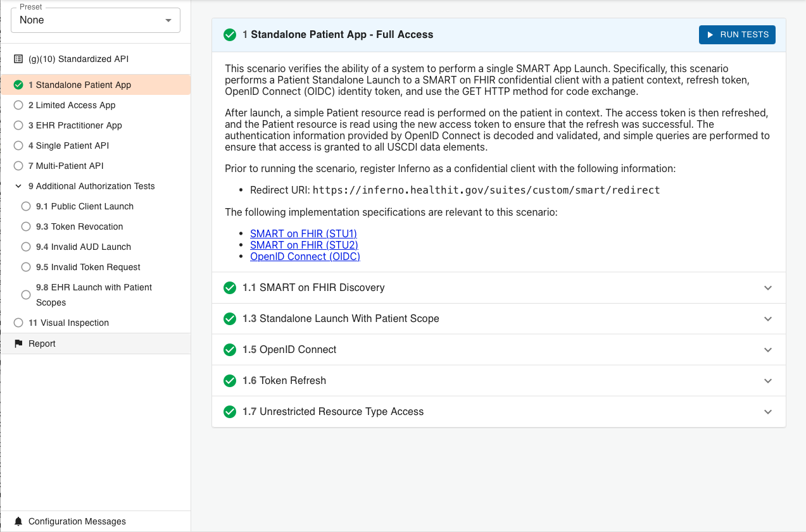Select 7 Multi-Patient API in sidebar
The image size is (806, 532).
click(95, 166)
